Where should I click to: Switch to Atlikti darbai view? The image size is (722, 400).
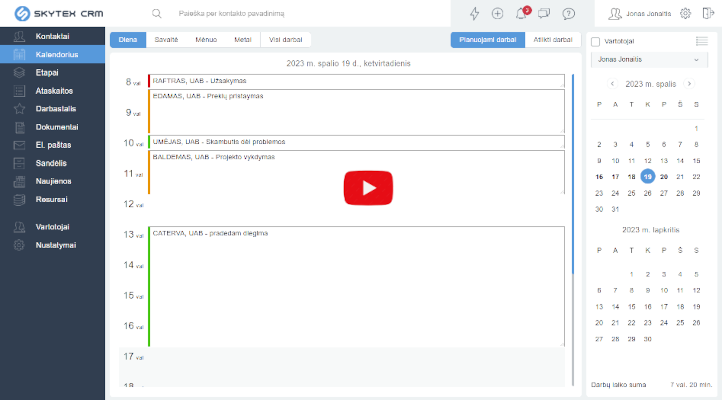(553, 40)
